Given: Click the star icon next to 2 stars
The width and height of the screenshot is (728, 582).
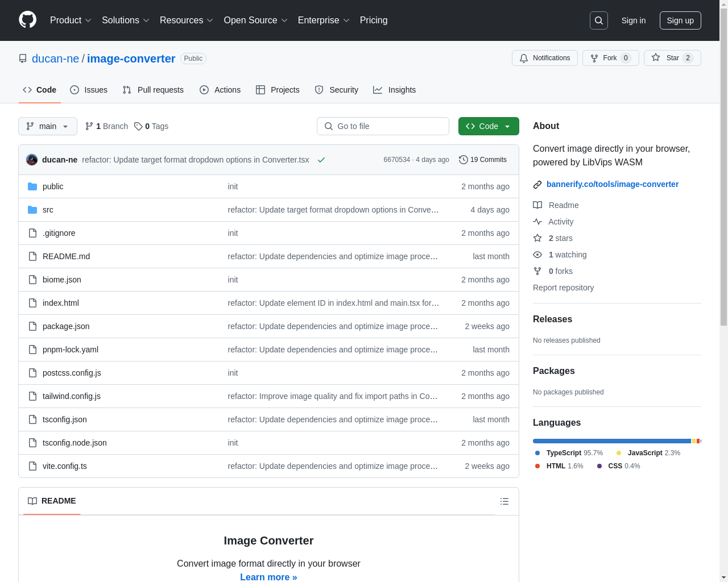Looking at the screenshot, I should [x=537, y=238].
